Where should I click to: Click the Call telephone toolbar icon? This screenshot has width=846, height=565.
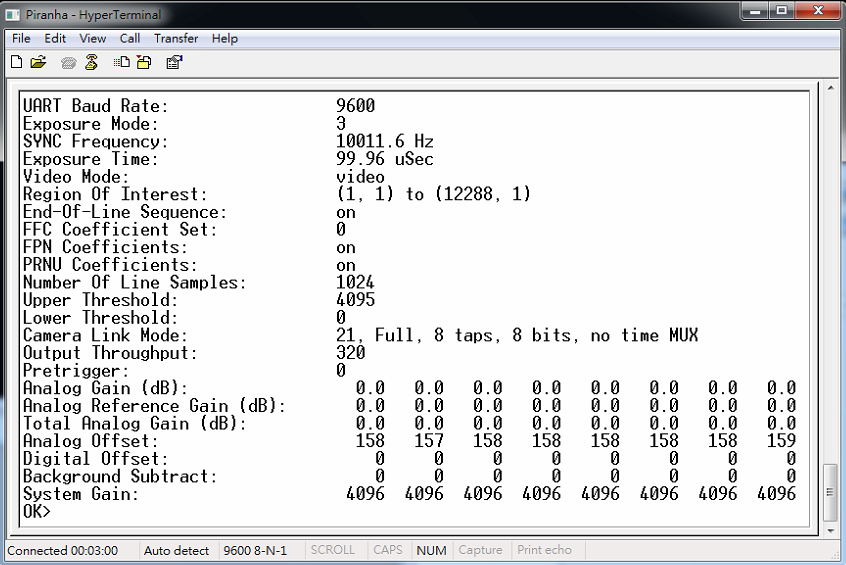[69, 63]
